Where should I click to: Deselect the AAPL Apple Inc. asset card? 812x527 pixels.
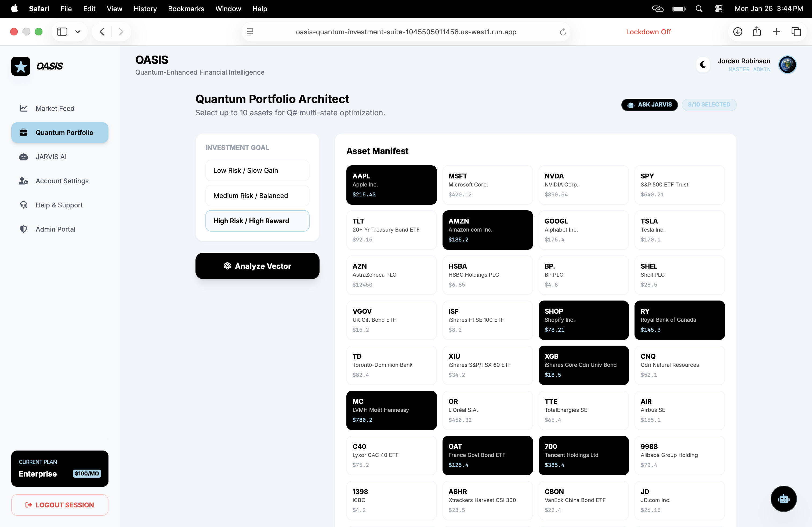(x=391, y=185)
